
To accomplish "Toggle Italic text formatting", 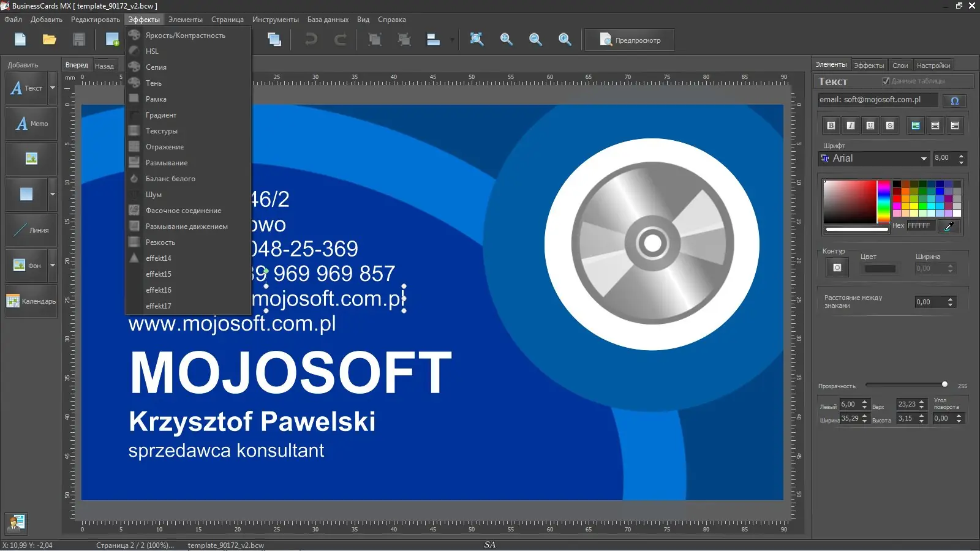I will 851,126.
